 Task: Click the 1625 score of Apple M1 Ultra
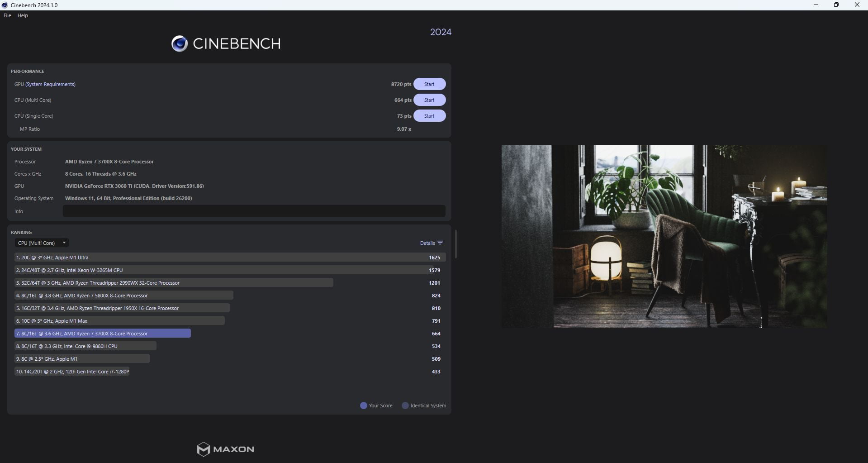(x=434, y=258)
